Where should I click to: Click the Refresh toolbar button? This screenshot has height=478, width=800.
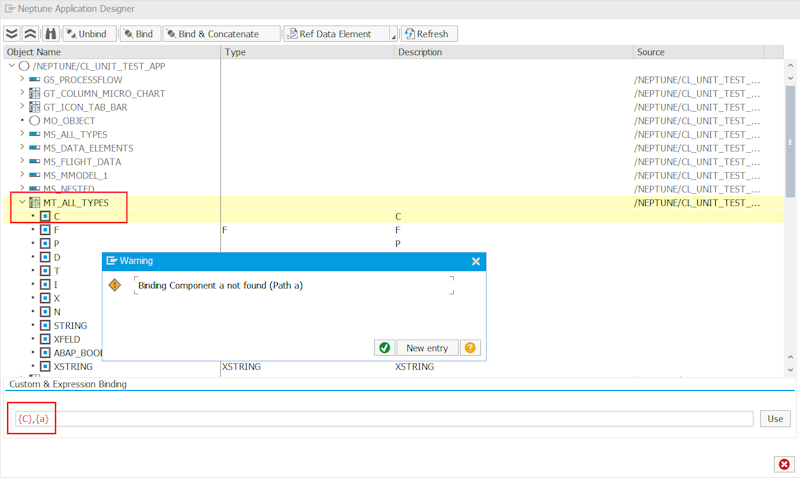click(x=427, y=33)
